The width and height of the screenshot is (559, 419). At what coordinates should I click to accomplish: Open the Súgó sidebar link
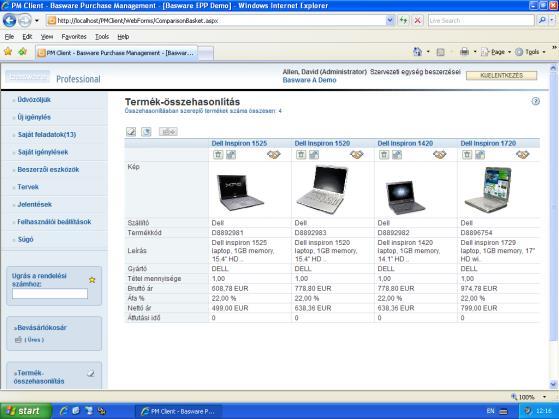point(26,239)
